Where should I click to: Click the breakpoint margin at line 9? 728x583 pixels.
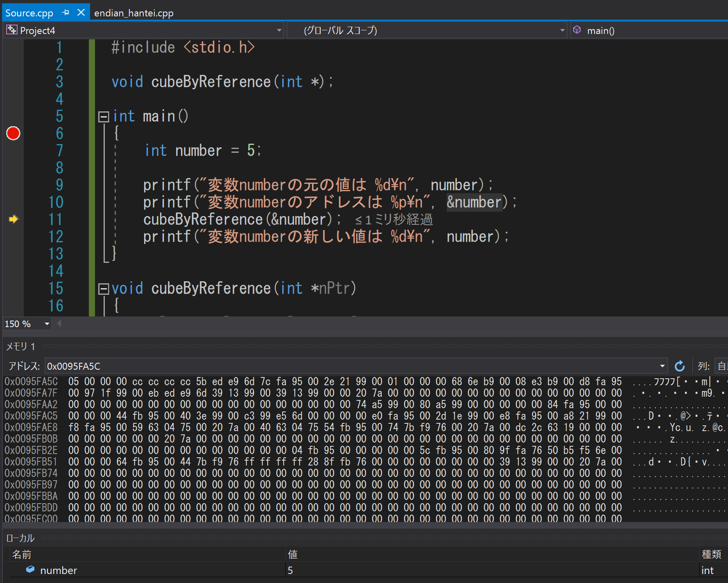[13, 185]
